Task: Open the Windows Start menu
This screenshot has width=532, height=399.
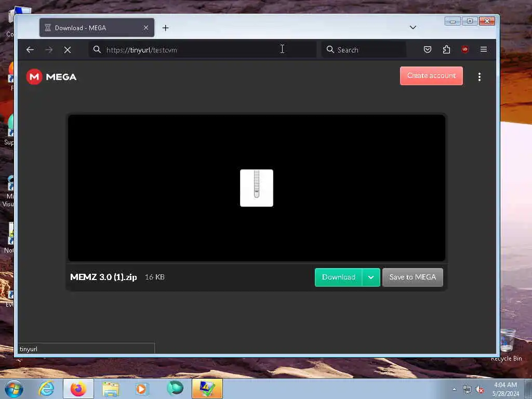Action: (14, 389)
